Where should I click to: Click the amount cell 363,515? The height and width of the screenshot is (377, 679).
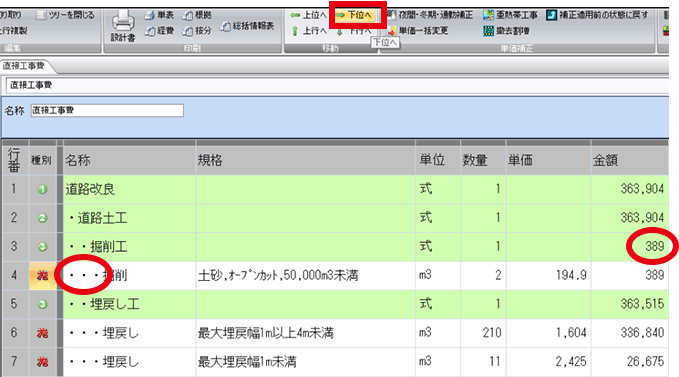click(630, 304)
